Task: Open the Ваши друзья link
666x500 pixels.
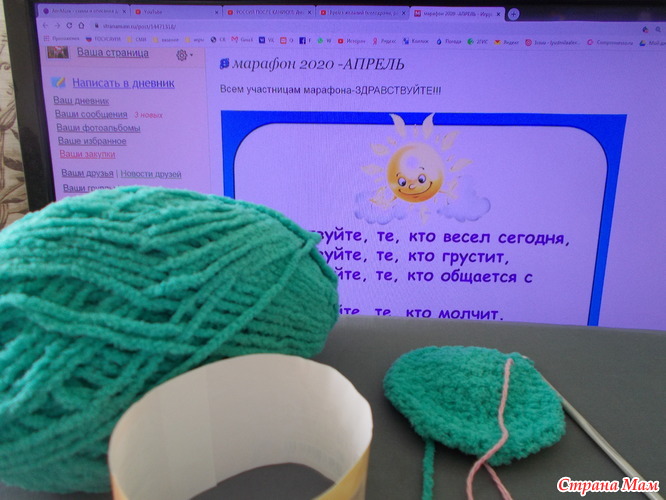Action: [x=87, y=173]
